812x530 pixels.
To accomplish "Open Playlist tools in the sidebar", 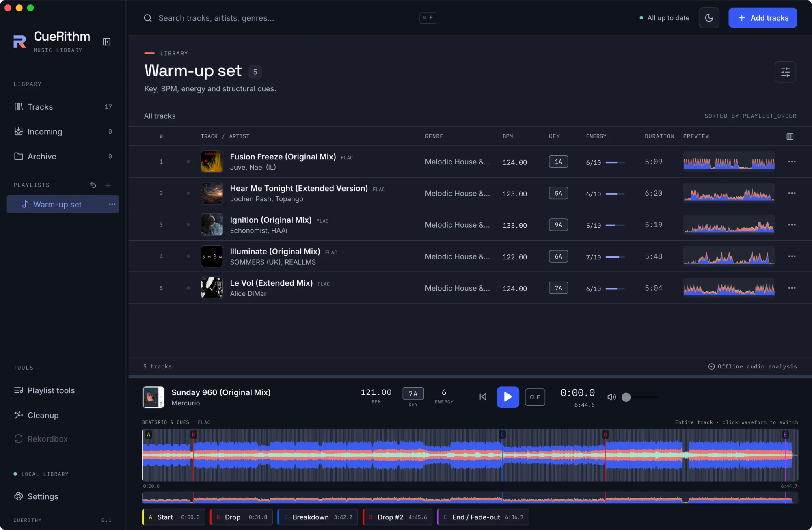I will [63, 390].
